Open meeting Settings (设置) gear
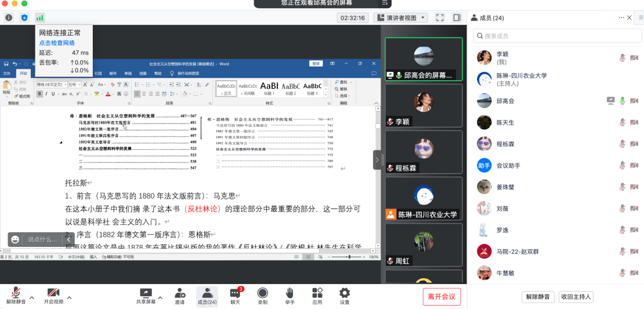Screen dimensions: 644x309 345,296
